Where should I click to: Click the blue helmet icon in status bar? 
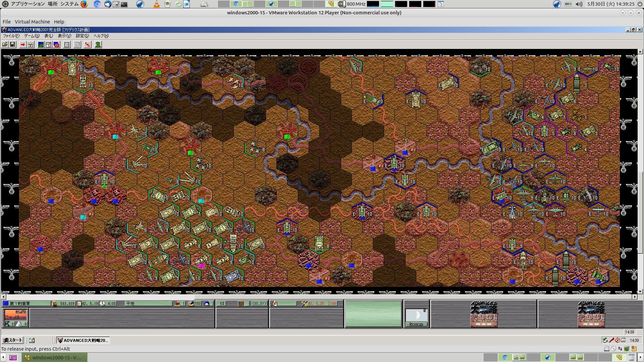pyautogui.click(x=207, y=304)
